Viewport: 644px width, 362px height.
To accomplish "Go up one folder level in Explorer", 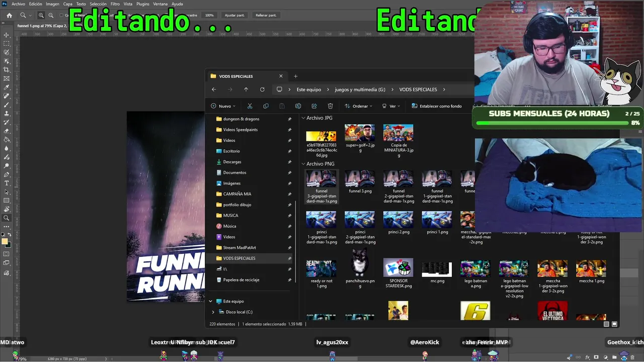I will tap(246, 89).
